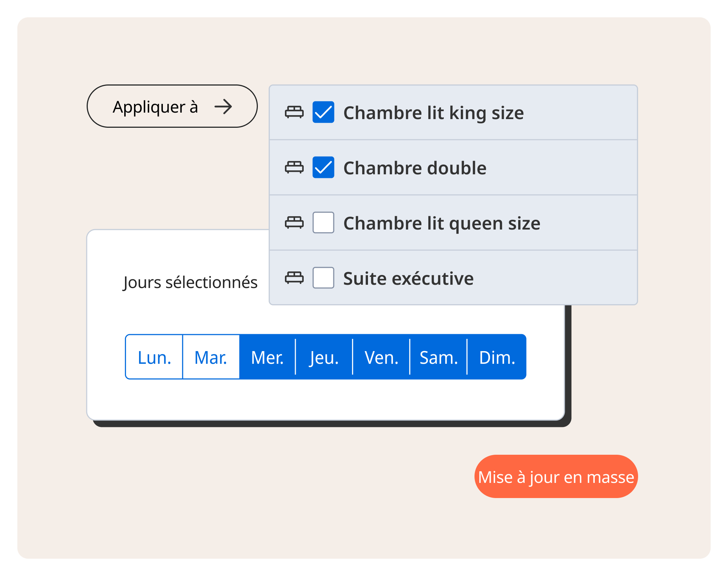
Task: Deselect Sam. day toggle
Action: (438, 357)
